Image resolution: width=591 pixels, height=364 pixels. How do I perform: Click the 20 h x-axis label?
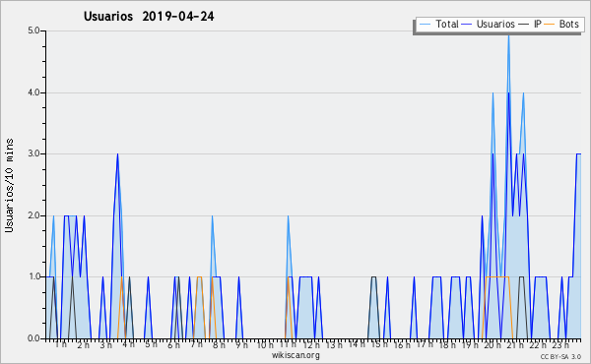(x=492, y=344)
